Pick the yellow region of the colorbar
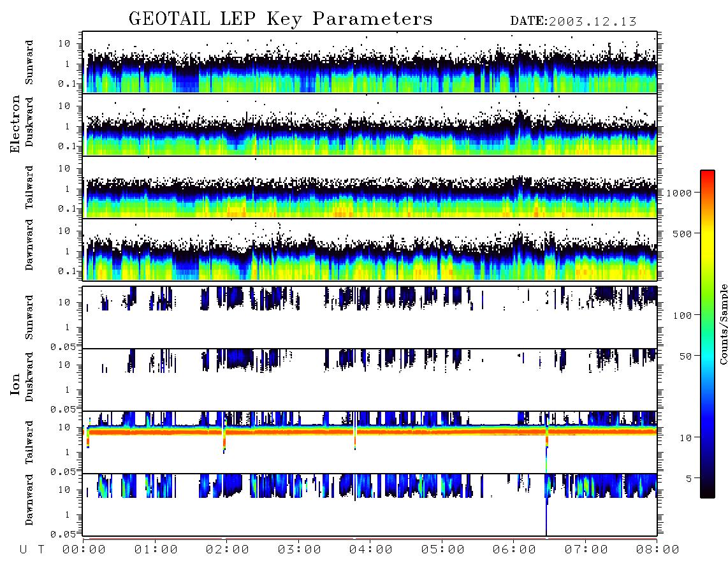 (x=707, y=242)
